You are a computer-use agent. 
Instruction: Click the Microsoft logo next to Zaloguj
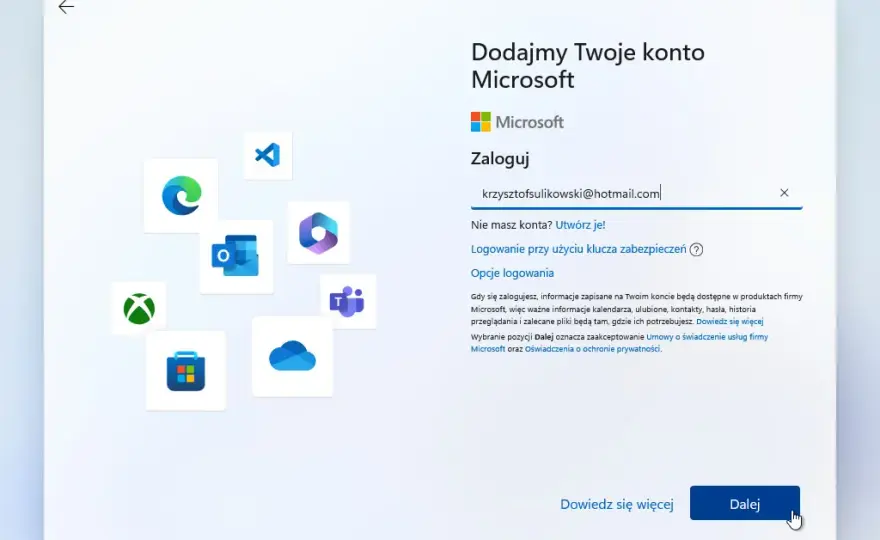click(517, 122)
